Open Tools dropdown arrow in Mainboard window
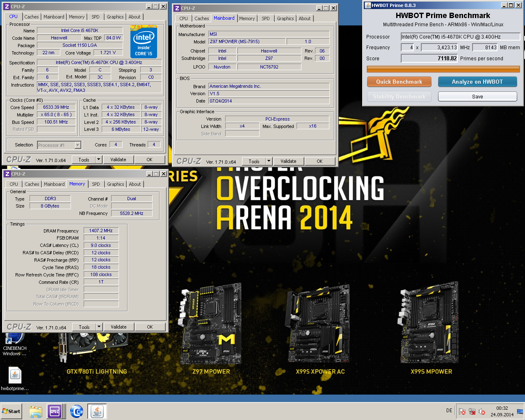The width and height of the screenshot is (525, 420). pyautogui.click(x=269, y=161)
